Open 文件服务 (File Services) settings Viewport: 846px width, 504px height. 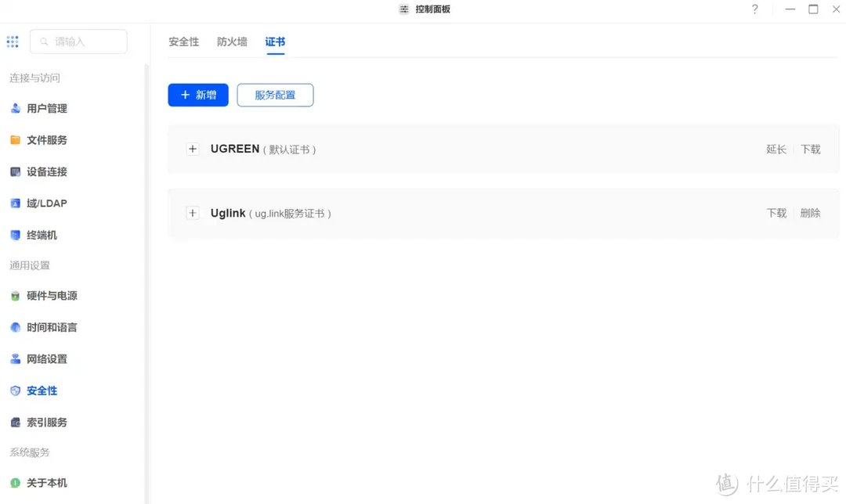tap(47, 139)
